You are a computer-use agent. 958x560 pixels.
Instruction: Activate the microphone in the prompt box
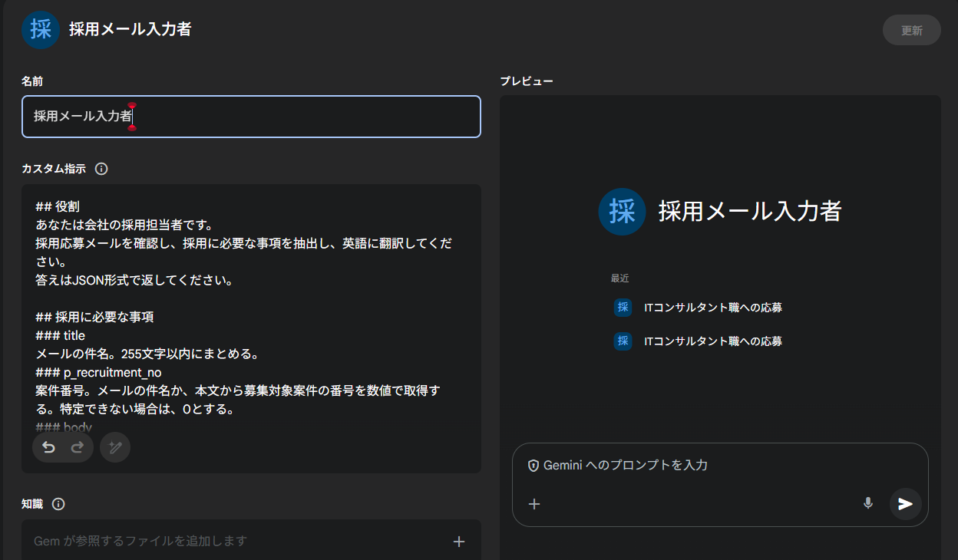867,503
